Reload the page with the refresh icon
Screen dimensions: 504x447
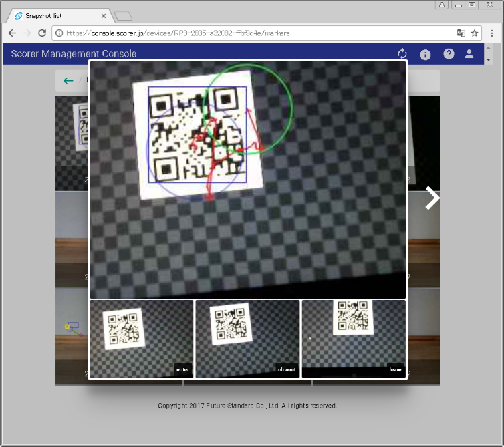[x=42, y=33]
